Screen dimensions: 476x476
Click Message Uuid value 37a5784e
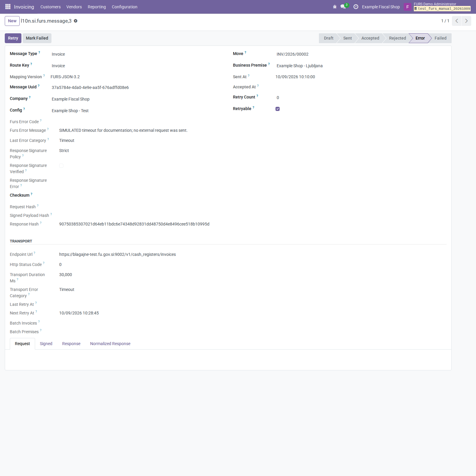pos(90,87)
